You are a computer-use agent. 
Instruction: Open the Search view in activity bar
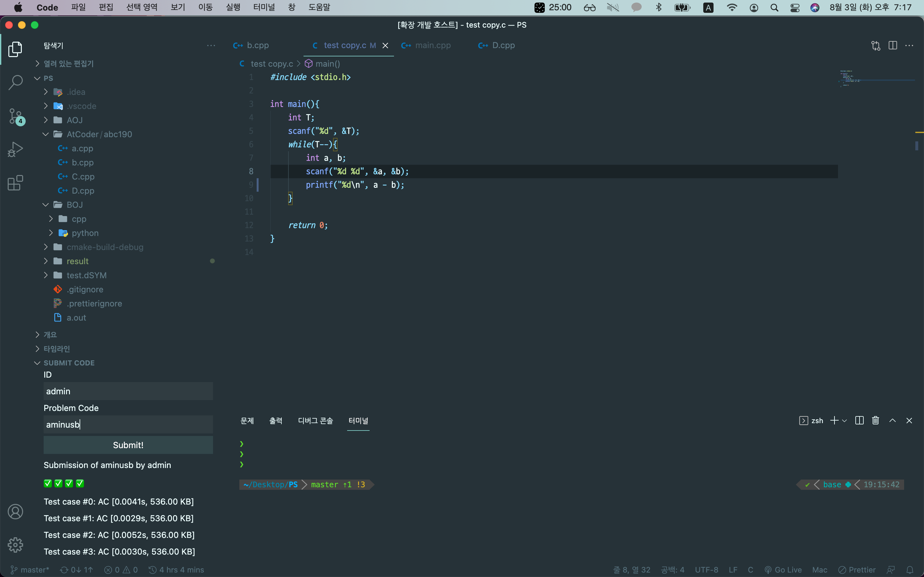[x=15, y=82]
